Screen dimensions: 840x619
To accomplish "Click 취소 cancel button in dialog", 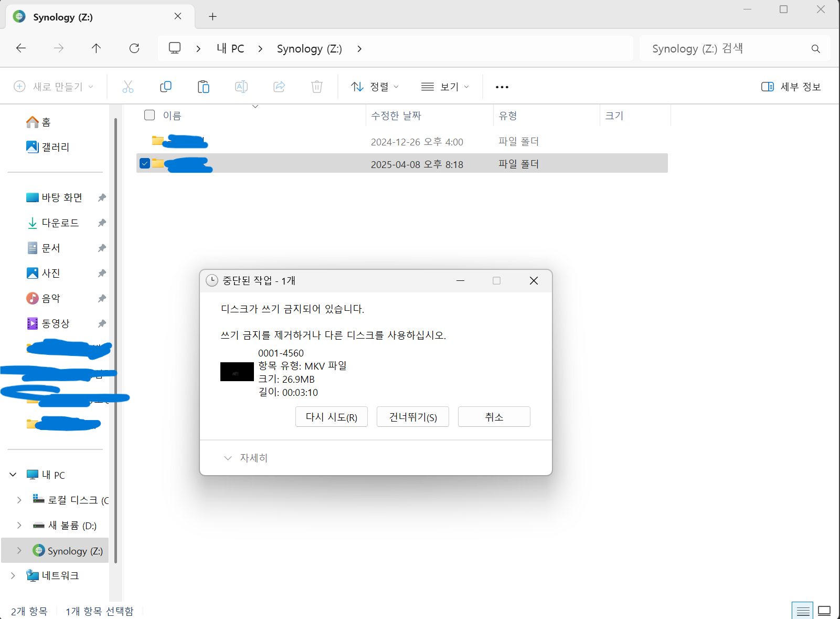I will pos(494,417).
